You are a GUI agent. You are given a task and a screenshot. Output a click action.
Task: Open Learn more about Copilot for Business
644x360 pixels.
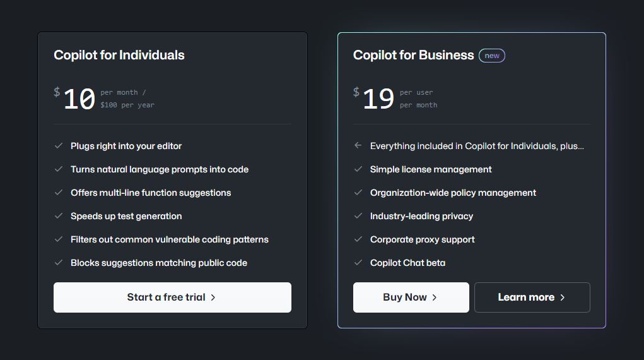click(x=532, y=297)
